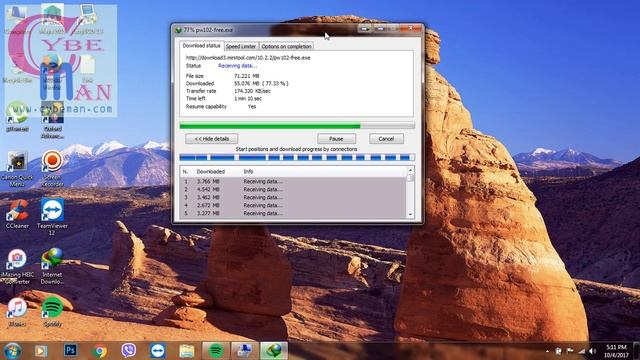The image size is (640, 360).
Task: Click the download URL text download3.minitool.com
Action: click(x=248, y=58)
